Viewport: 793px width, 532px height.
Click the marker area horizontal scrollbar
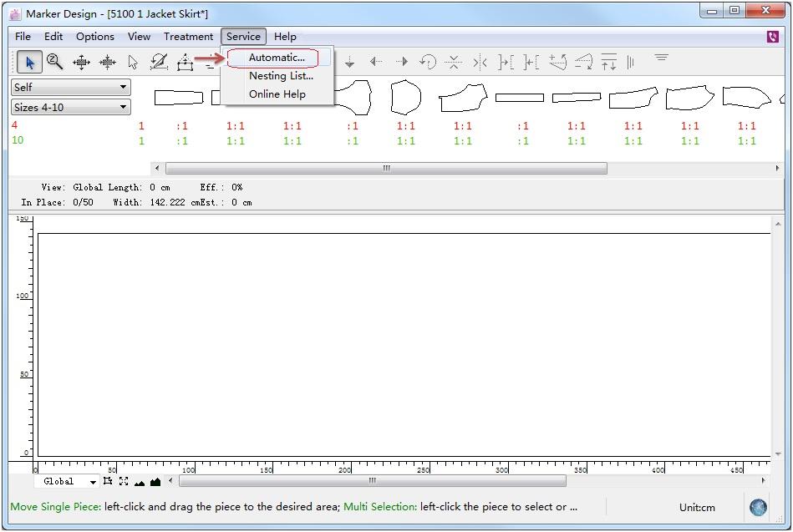point(372,481)
